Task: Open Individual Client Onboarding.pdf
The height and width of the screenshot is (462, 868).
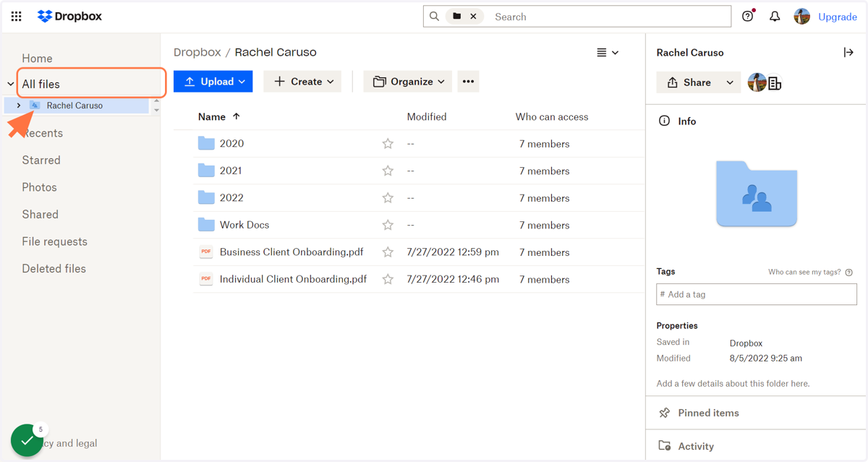Action: click(x=293, y=279)
